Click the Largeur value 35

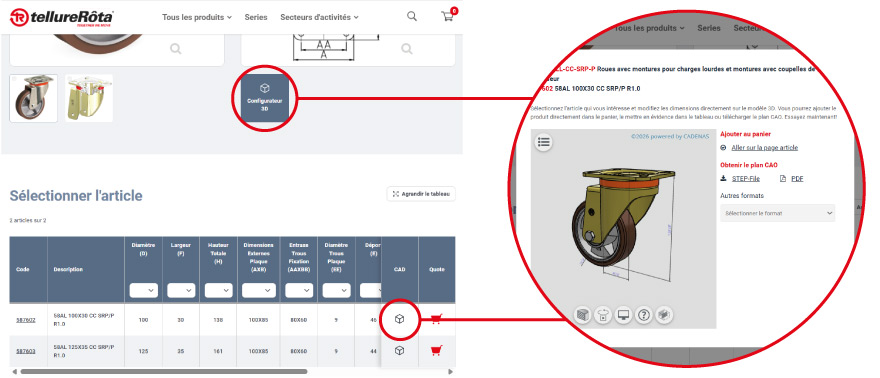[x=181, y=351]
